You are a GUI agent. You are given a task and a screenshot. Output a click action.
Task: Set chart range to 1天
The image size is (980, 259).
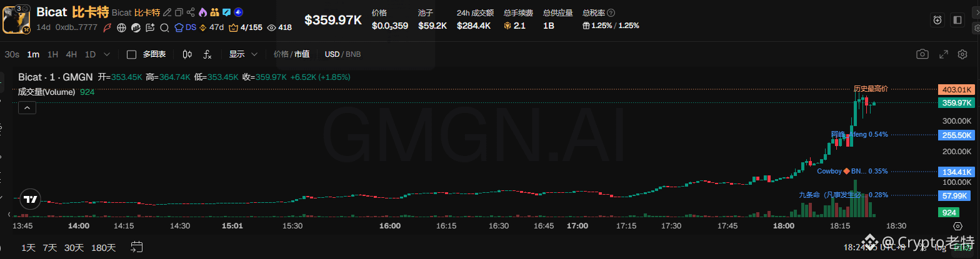click(28, 247)
